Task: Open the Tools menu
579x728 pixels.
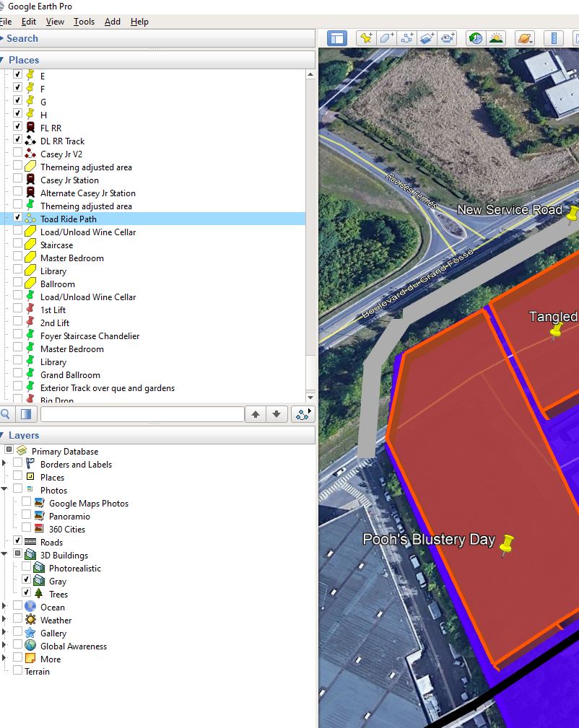Action: [x=84, y=22]
